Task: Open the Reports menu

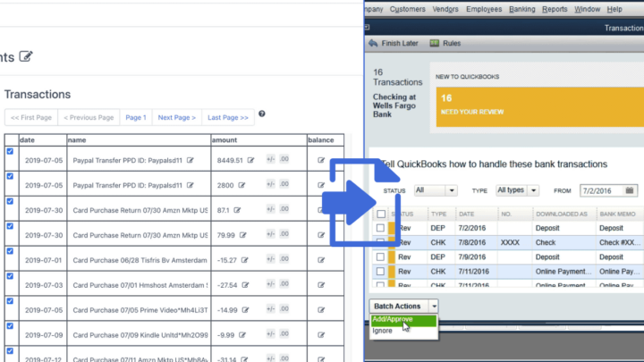Action: click(x=555, y=9)
